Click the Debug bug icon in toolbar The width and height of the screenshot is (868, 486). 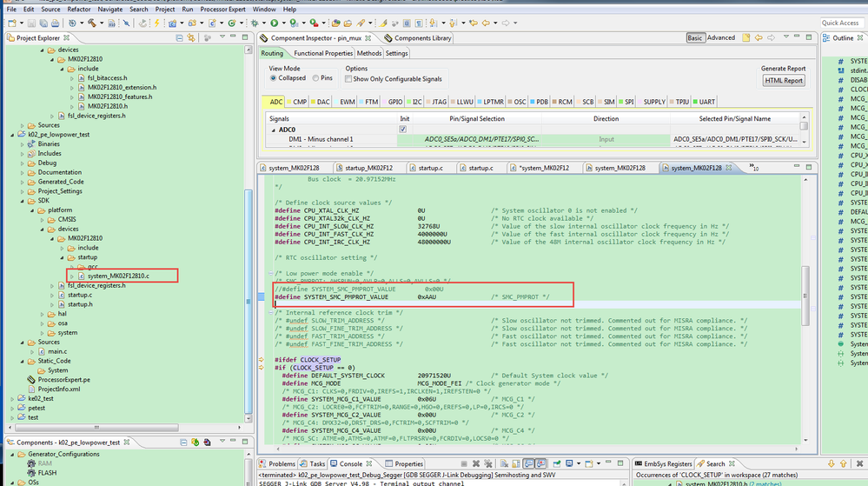254,23
